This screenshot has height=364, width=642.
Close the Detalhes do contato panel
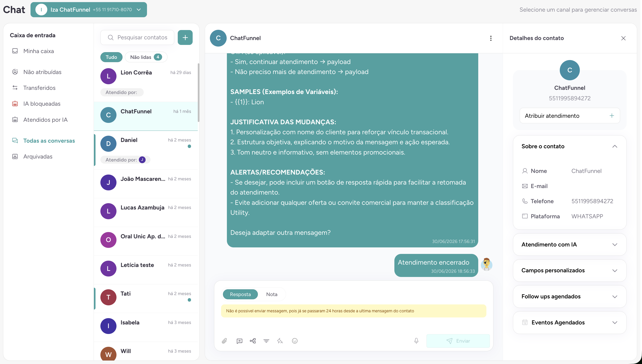tap(623, 38)
